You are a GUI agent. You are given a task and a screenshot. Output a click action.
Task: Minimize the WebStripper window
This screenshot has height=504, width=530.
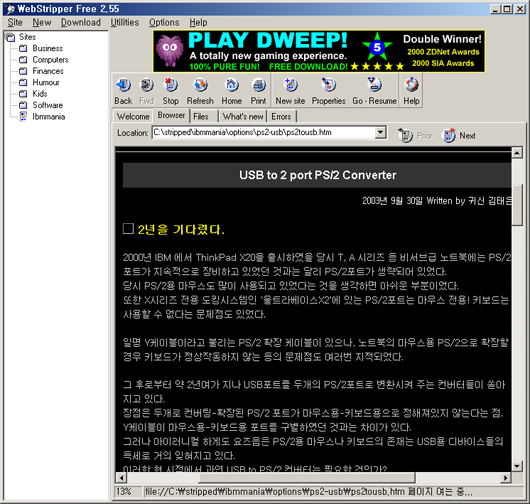coord(495,9)
